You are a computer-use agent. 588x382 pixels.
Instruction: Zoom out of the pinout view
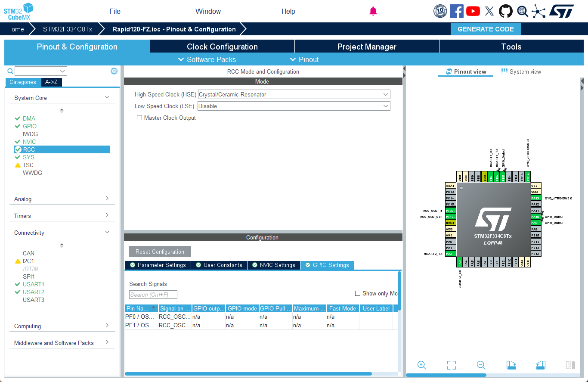coord(481,365)
